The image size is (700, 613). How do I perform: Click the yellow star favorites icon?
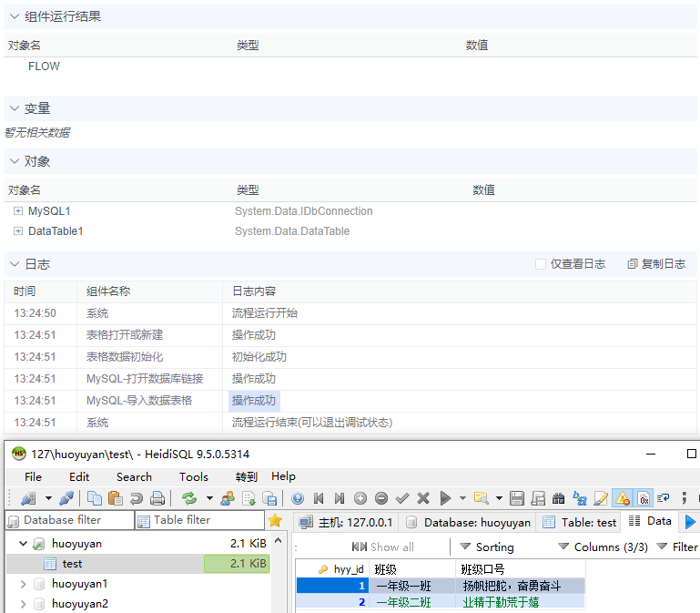pos(275,520)
